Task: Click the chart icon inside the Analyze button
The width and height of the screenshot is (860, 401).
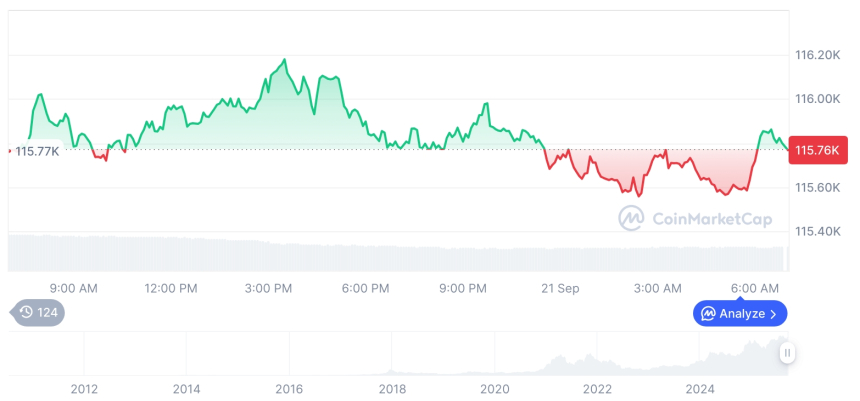Action: point(708,314)
